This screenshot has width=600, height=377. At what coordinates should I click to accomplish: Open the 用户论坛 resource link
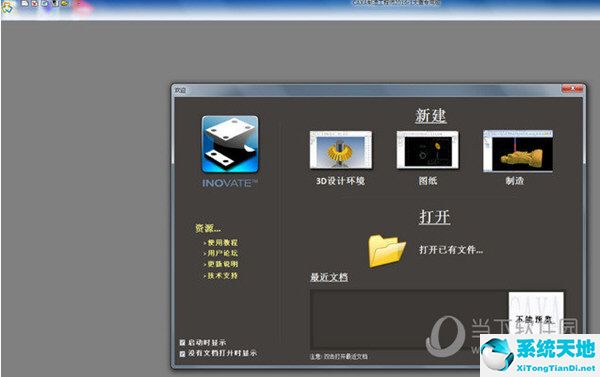(x=222, y=253)
